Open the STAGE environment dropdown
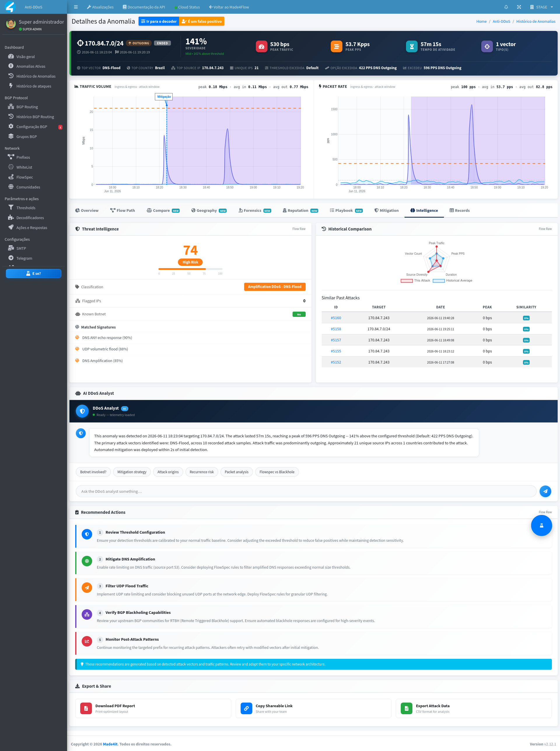Image resolution: width=560 pixels, height=751 pixels. 541,7
